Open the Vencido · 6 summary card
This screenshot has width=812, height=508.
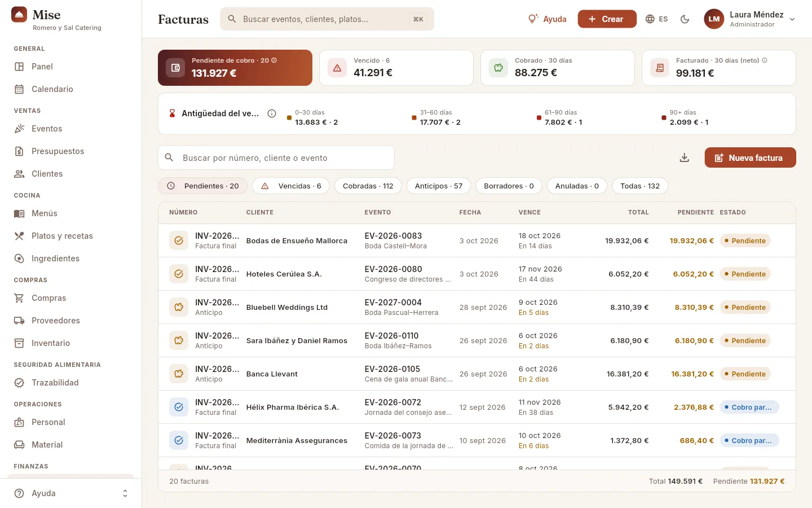pos(396,68)
